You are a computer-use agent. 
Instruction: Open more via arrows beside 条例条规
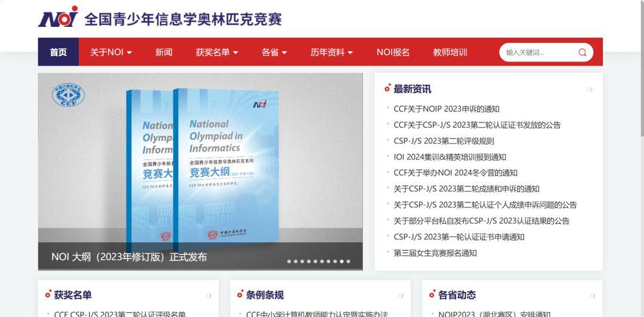tap(401, 295)
